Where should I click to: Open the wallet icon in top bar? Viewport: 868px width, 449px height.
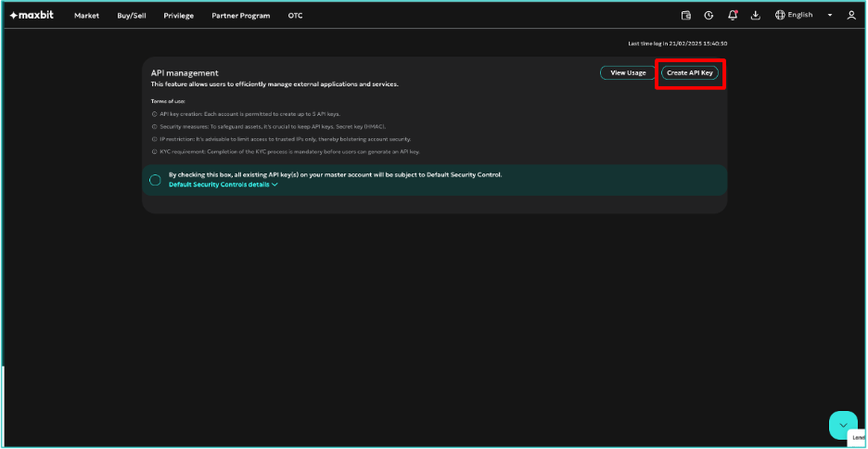pos(686,16)
